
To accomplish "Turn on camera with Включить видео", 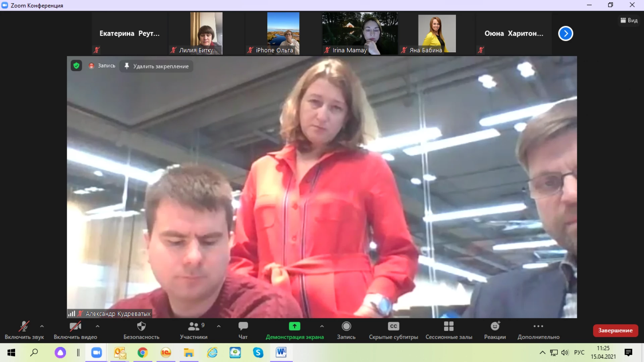I will [75, 330].
